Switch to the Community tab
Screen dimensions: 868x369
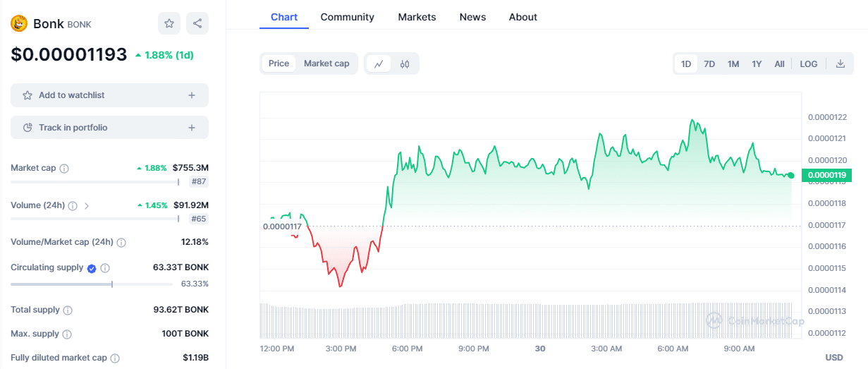point(347,17)
